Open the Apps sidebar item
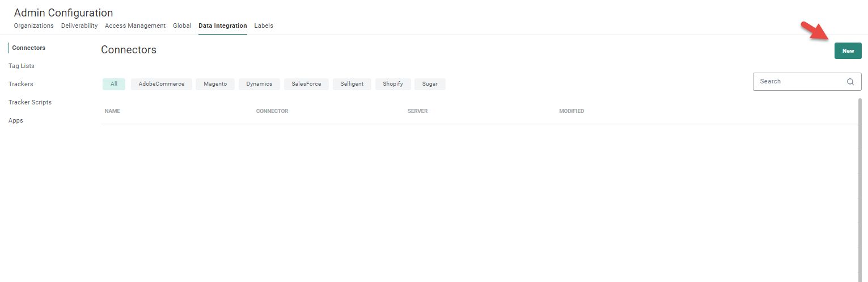 [x=16, y=120]
